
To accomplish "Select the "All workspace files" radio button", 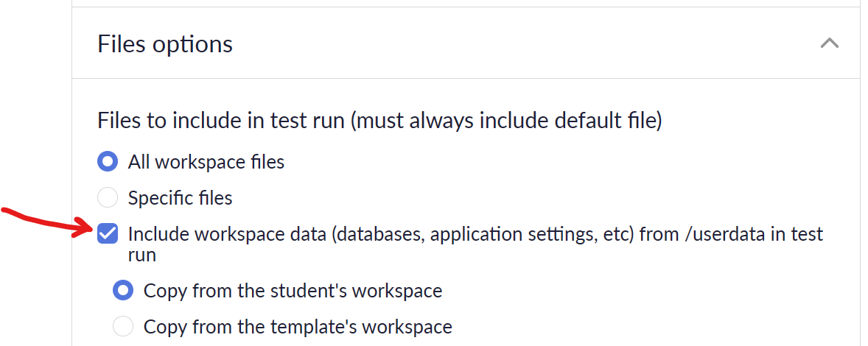I will [108, 162].
